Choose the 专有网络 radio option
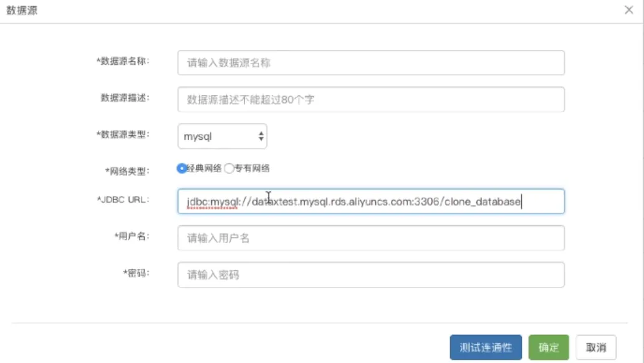Viewport: 644px width, 363px height. (229, 168)
